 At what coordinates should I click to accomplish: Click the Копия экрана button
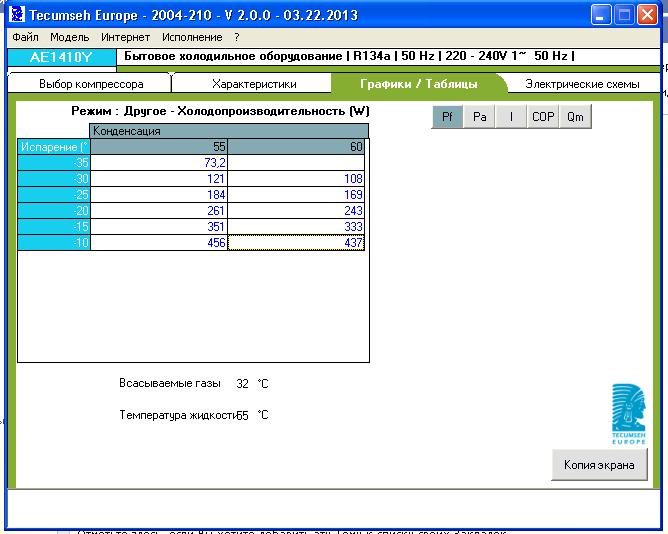pos(599,465)
